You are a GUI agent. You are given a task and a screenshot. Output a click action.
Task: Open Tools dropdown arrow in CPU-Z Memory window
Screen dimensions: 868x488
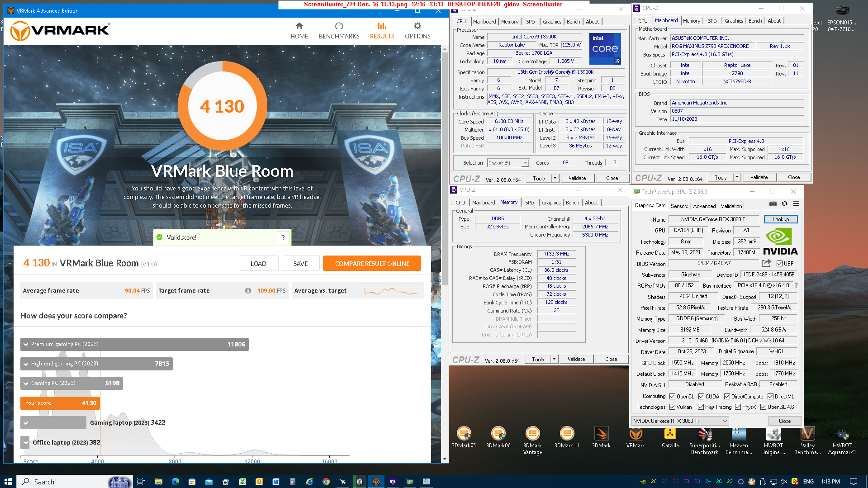click(x=554, y=359)
